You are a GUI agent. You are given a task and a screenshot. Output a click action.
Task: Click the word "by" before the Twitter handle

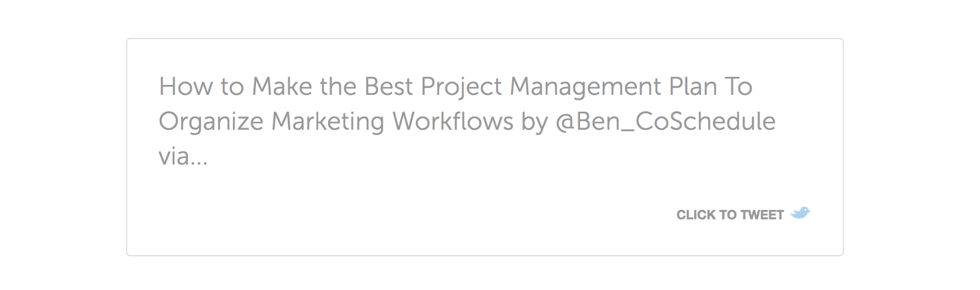(535, 122)
